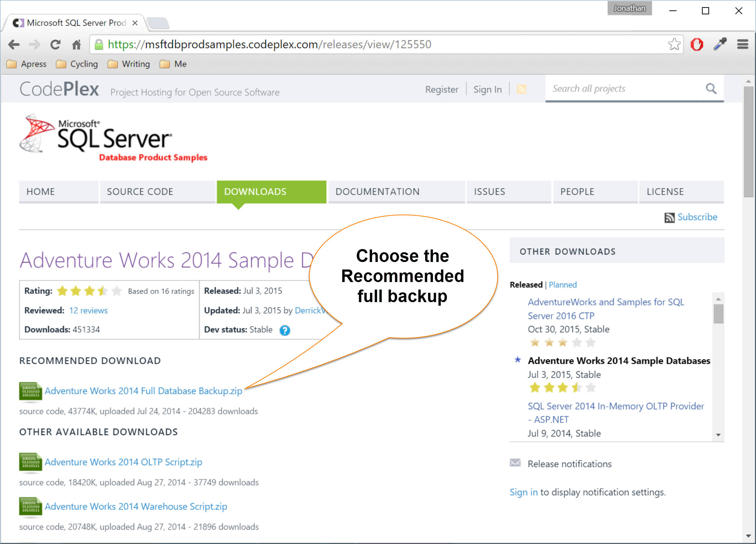Open the ISSUES tab

509,192
